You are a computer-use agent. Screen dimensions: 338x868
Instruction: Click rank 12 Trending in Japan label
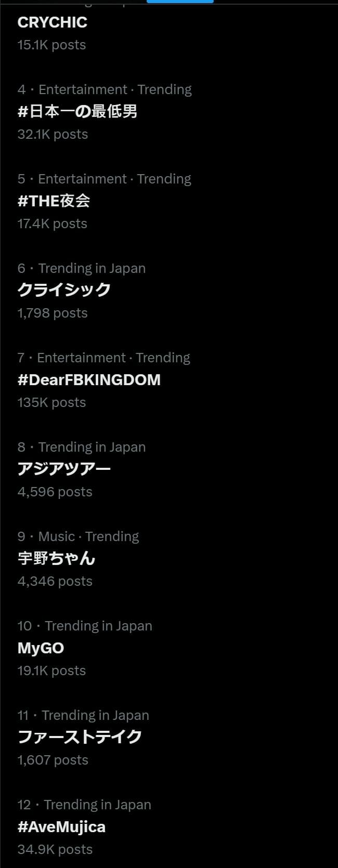click(84, 805)
